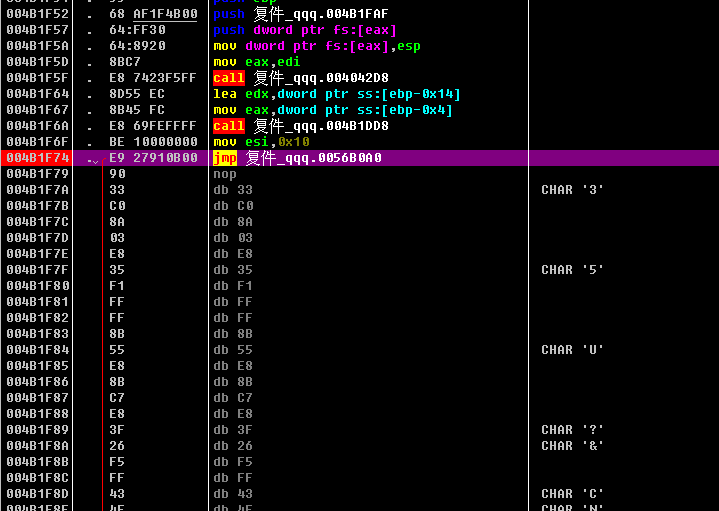The height and width of the screenshot is (511, 719).
Task: Select the push 004B1FAF instruction
Action: point(301,14)
